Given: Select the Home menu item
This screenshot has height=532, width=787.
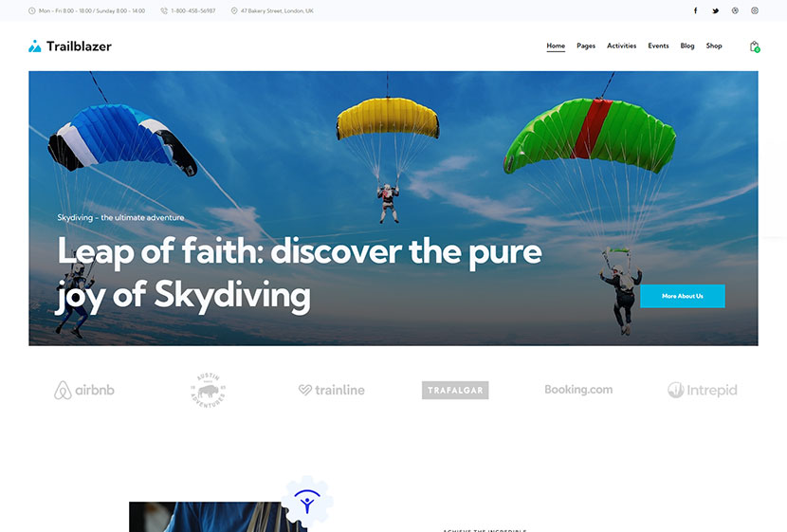Looking at the screenshot, I should pyautogui.click(x=556, y=46).
